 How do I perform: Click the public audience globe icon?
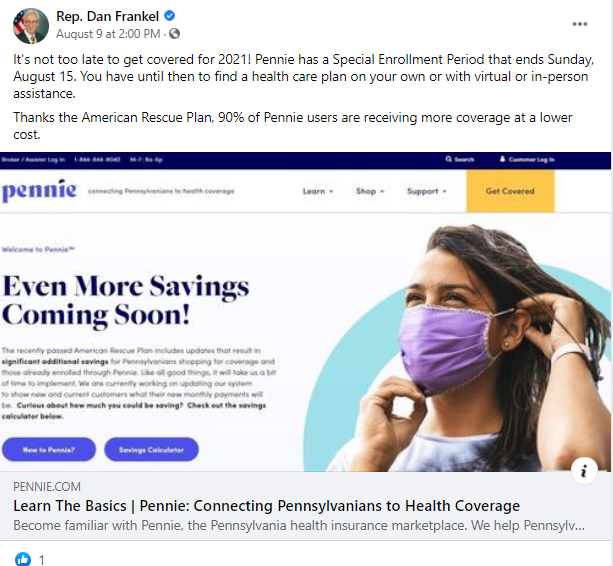coord(174,34)
